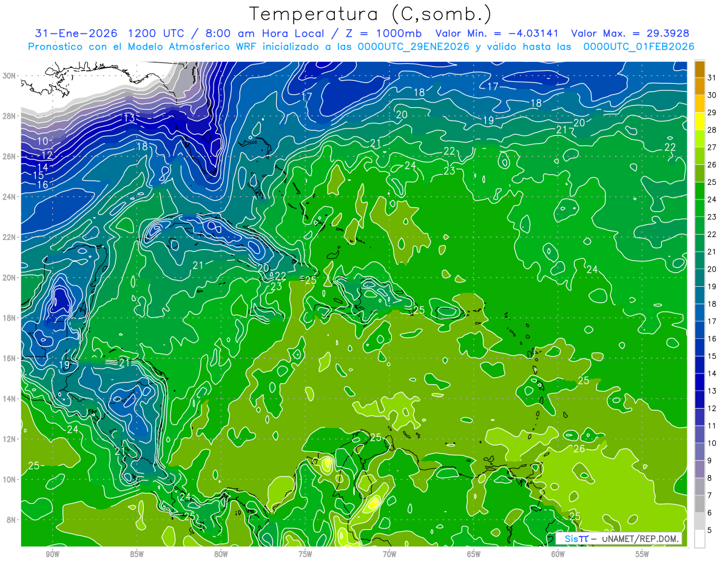The height and width of the screenshot is (562, 728).
Task: Click the 'Z = 1000mb' level text
Action: 383,33
